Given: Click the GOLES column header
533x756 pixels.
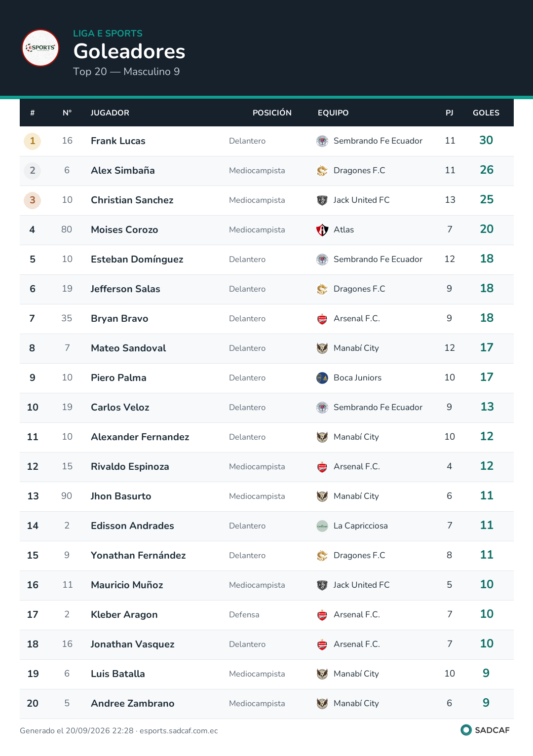Looking at the screenshot, I should click(486, 113).
